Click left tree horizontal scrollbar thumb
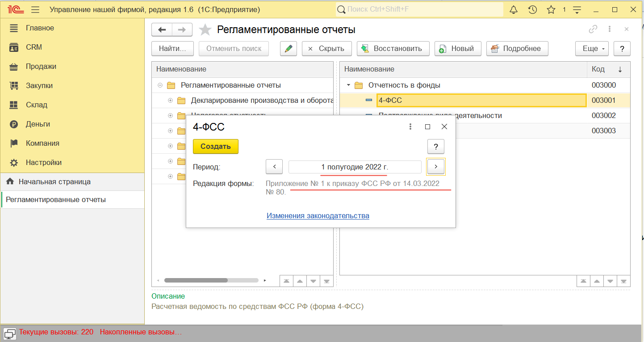644x342 pixels. [x=196, y=280]
